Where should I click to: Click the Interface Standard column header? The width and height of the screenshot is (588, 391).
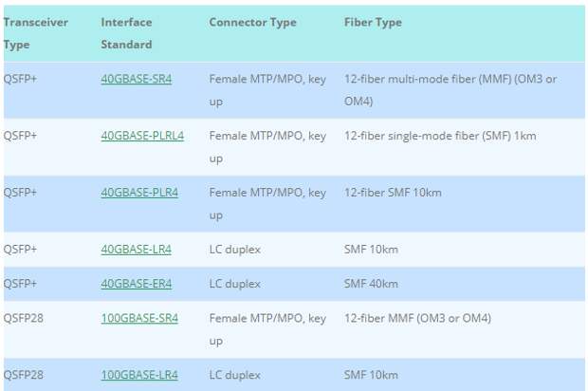pyautogui.click(x=126, y=33)
